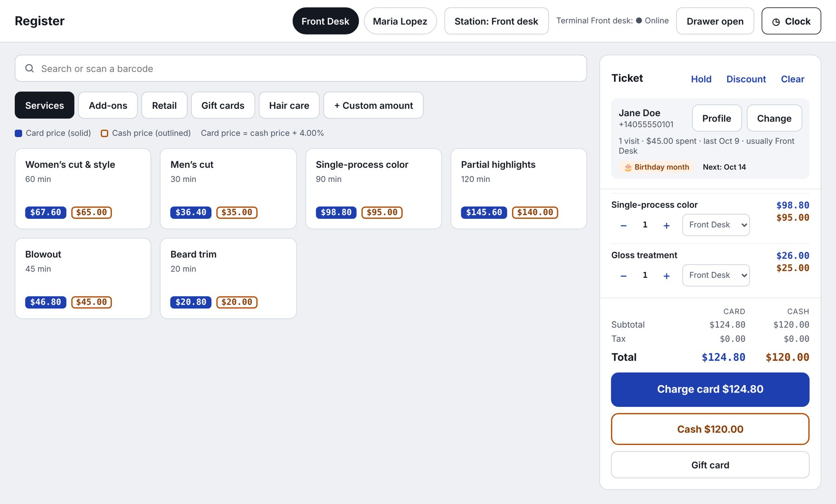The width and height of the screenshot is (836, 504).
Task: Increase Single-process color quantity with plus
Action: (666, 225)
